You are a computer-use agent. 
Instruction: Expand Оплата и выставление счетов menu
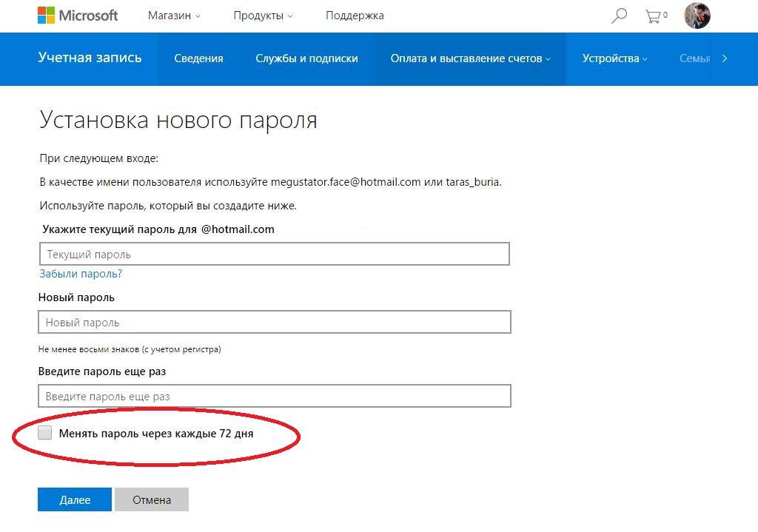click(470, 58)
